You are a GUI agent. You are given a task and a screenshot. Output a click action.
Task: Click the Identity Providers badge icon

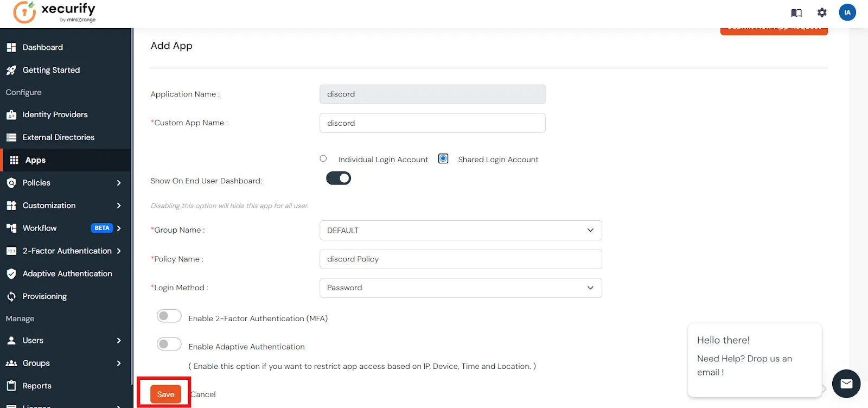click(11, 114)
